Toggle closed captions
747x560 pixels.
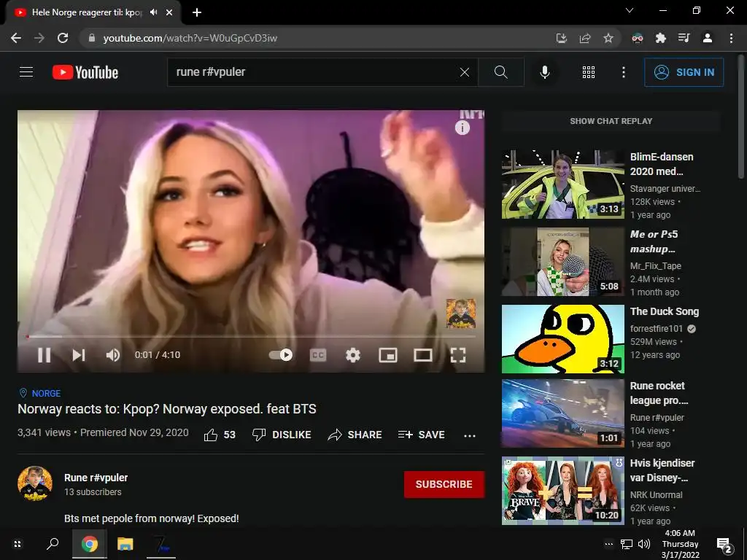click(318, 355)
